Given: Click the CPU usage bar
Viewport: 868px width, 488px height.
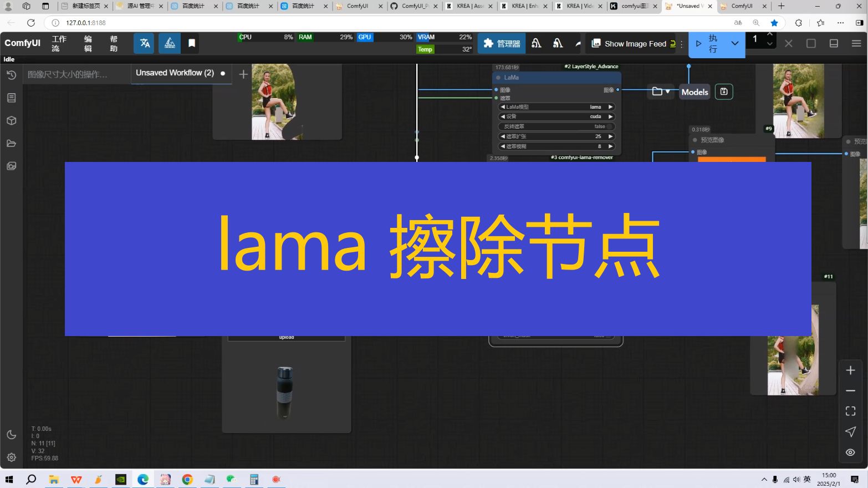Looking at the screenshot, I should (x=266, y=37).
